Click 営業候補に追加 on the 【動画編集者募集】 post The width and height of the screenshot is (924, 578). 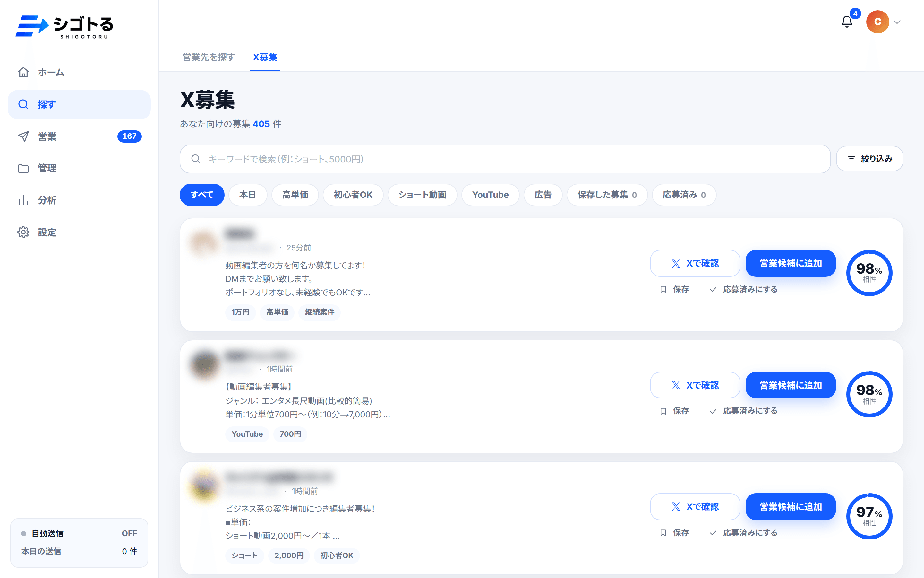[791, 385]
